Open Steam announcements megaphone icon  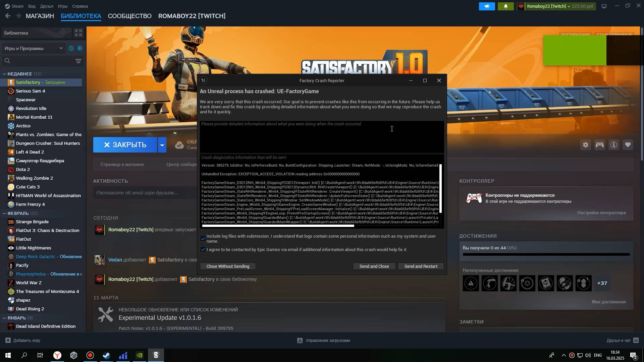(x=487, y=6)
